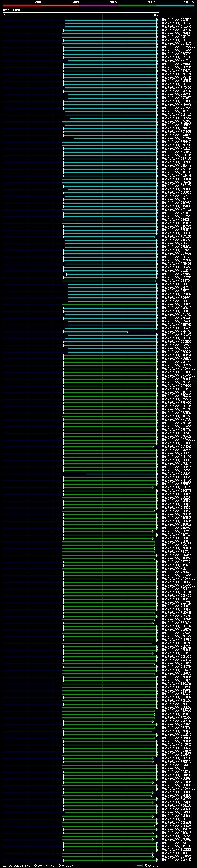Select label UniRef100_Q41075
The image size is (197, 868).
tap(177, 223)
